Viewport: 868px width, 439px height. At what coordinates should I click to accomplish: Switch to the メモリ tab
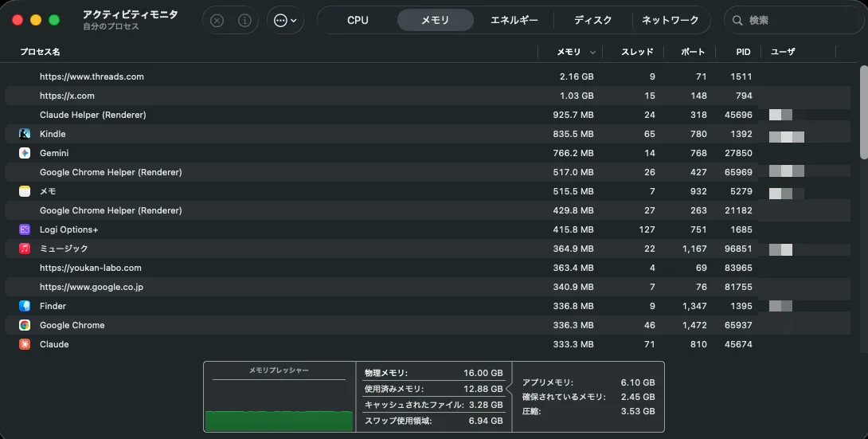click(435, 21)
